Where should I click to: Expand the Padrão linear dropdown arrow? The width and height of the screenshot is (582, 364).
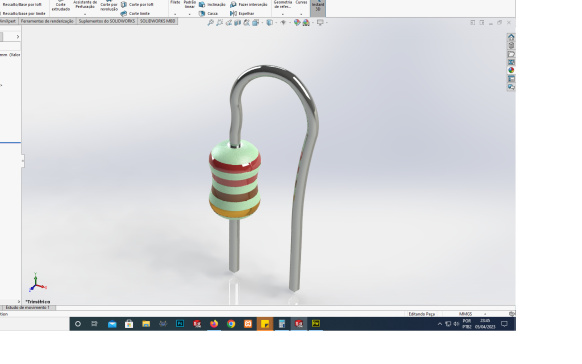(x=190, y=14)
